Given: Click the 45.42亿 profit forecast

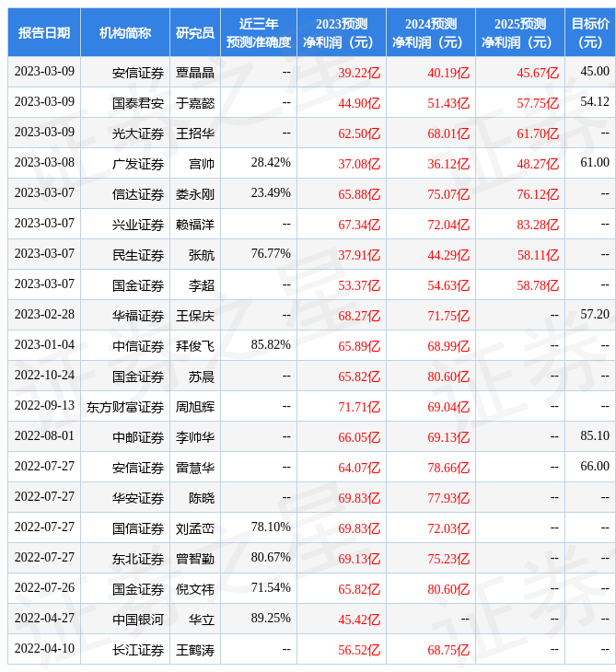Looking at the screenshot, I should click(359, 620).
